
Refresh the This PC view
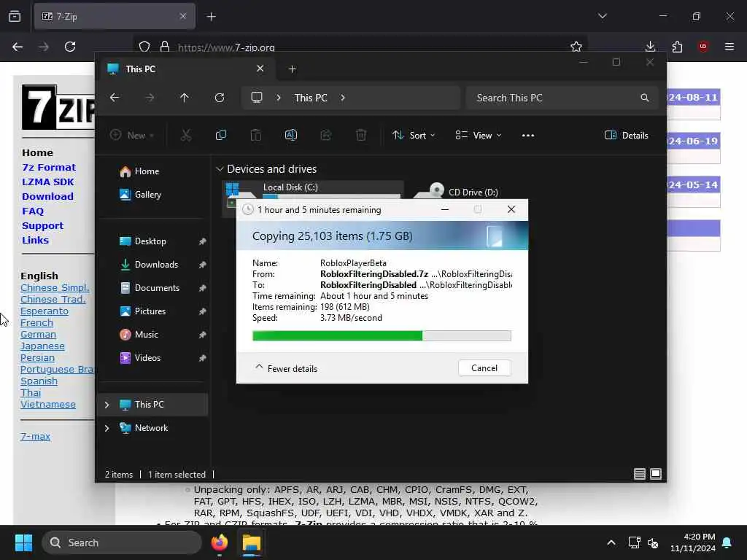click(219, 98)
